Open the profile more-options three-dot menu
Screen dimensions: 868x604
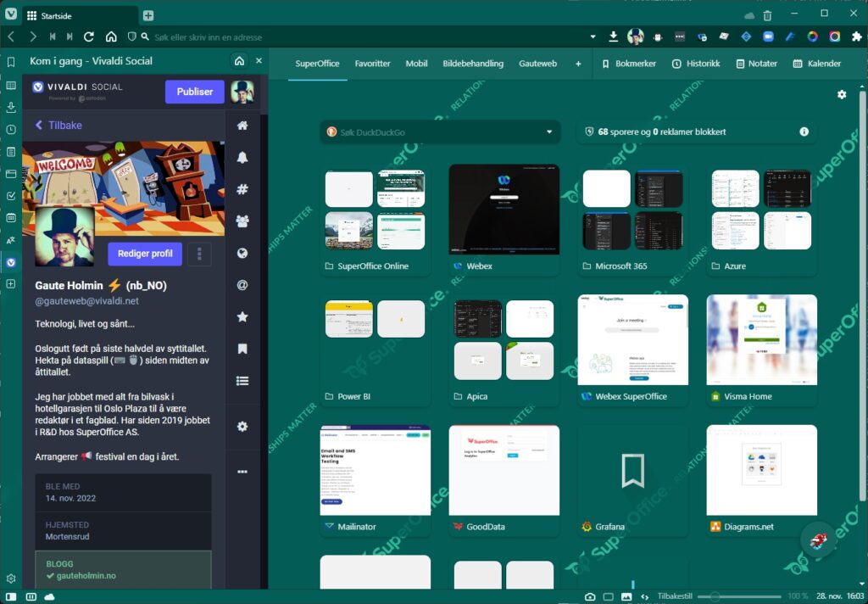pyautogui.click(x=199, y=254)
